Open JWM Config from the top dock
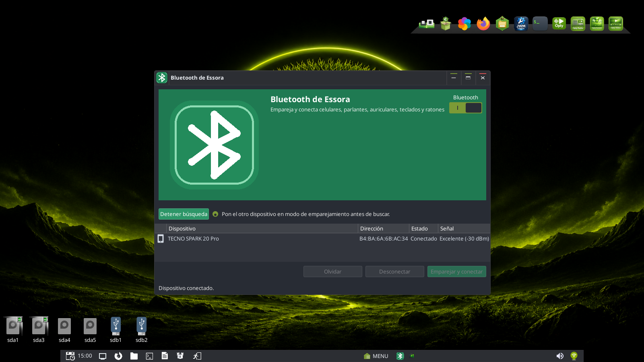This screenshot has height=362, width=644. pyautogui.click(x=521, y=24)
